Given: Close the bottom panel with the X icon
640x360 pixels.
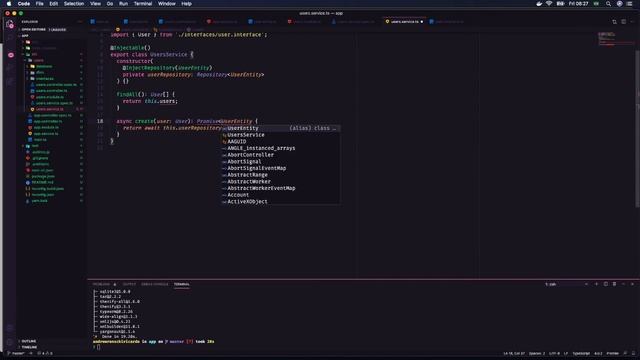Looking at the screenshot, I should tap(632, 284).
